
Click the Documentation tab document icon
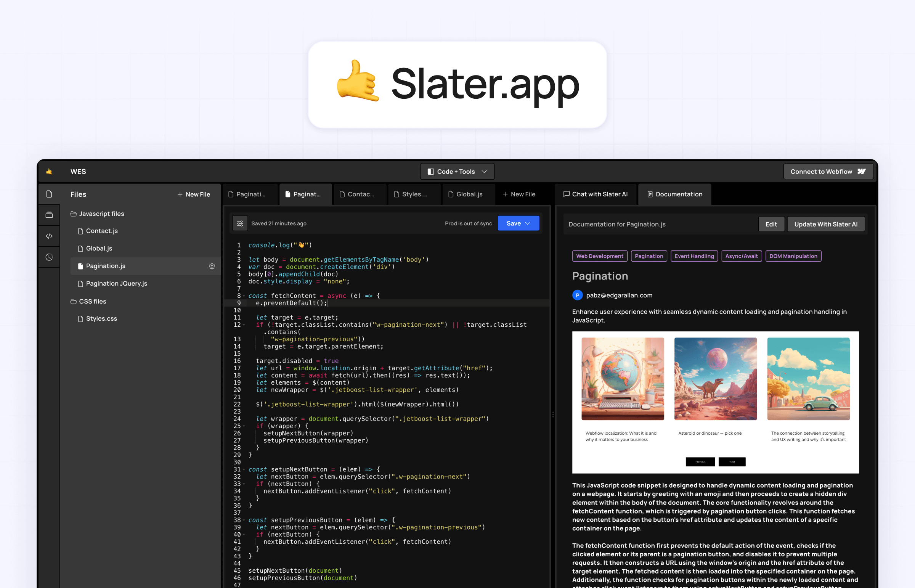tap(650, 194)
